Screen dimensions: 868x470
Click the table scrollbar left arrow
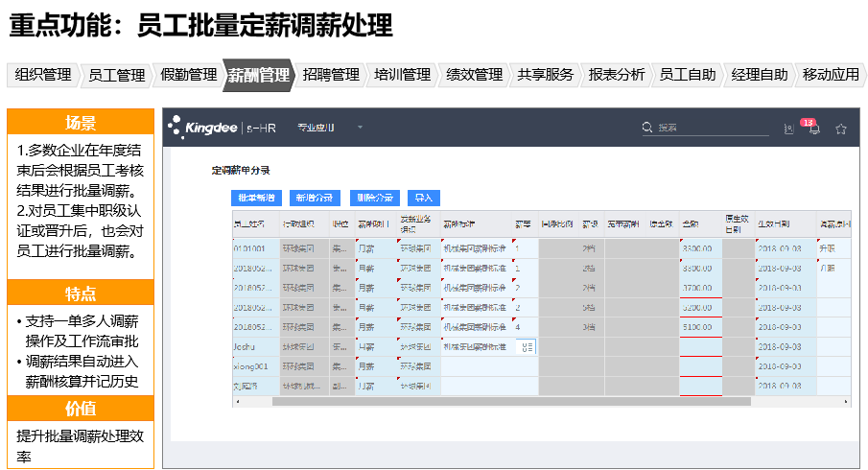(238, 401)
